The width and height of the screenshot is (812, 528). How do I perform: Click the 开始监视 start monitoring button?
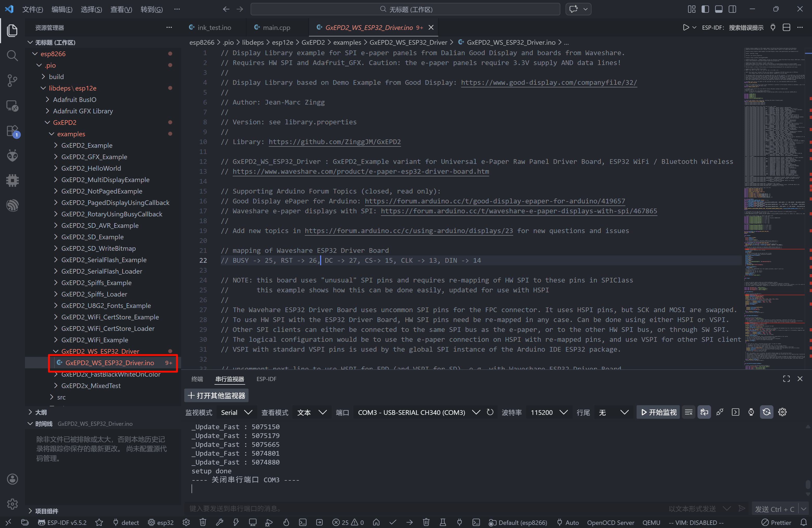[x=658, y=412]
